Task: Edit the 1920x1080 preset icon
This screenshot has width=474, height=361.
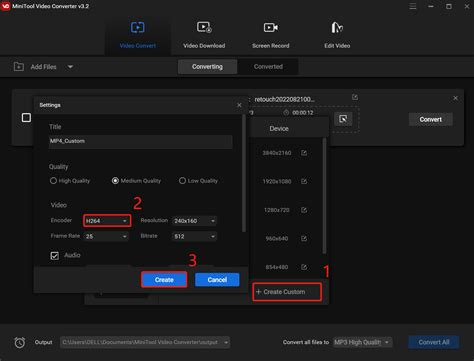Action: pyautogui.click(x=304, y=181)
